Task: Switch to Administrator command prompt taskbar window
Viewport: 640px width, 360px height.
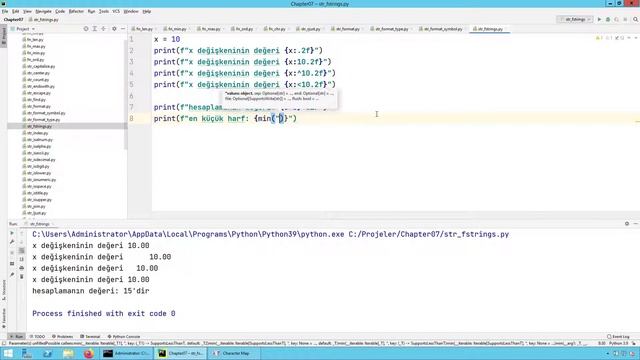Action: click(x=127, y=353)
